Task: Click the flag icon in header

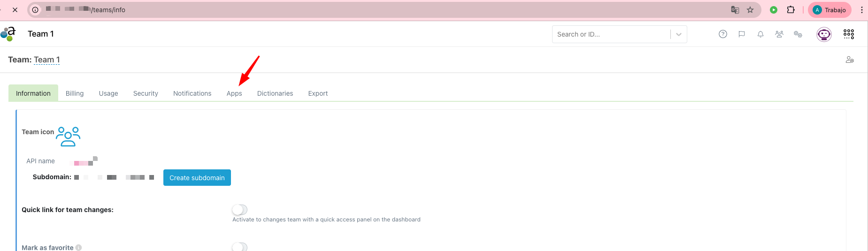Action: click(x=742, y=34)
